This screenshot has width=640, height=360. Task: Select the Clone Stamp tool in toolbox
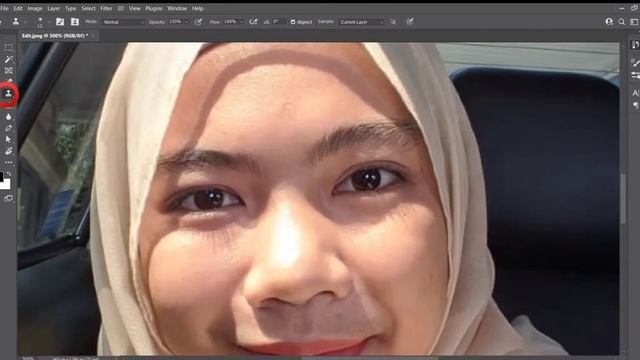[8, 94]
